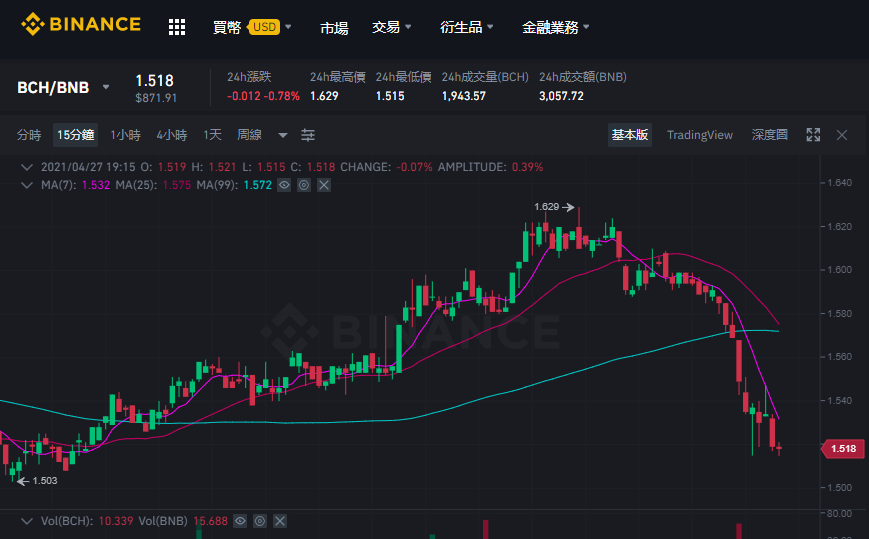This screenshot has height=539, width=869.
Task: Toggle Vol indicator visibility eye
Action: coord(240,521)
